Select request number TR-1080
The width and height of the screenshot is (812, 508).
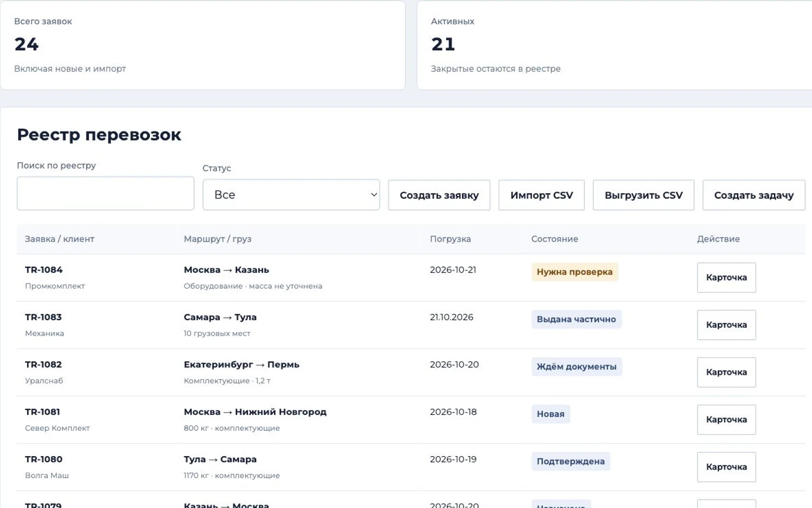(x=44, y=459)
